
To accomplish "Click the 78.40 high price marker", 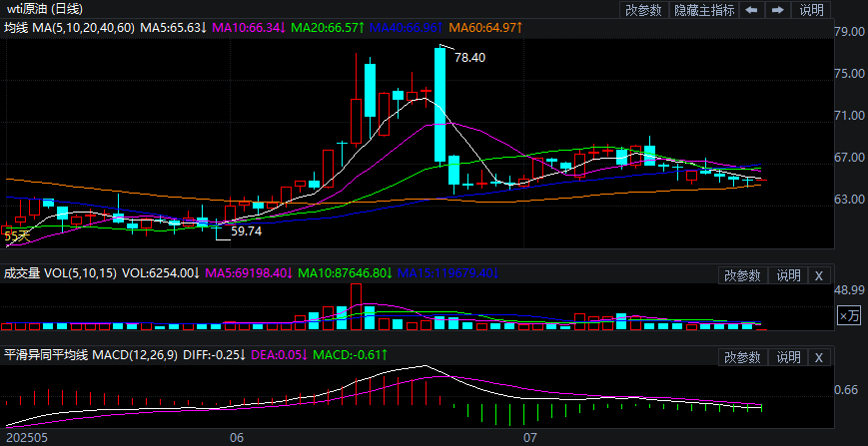I will (469, 57).
